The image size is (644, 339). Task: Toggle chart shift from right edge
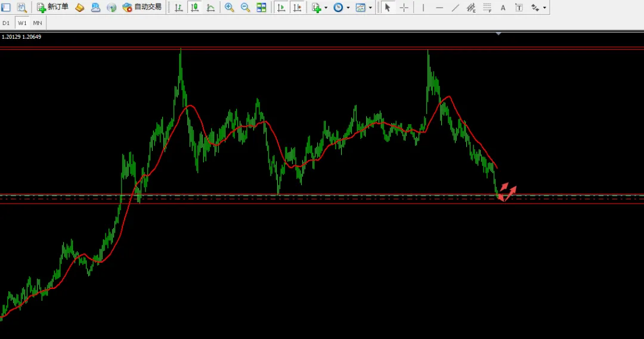pos(298,7)
